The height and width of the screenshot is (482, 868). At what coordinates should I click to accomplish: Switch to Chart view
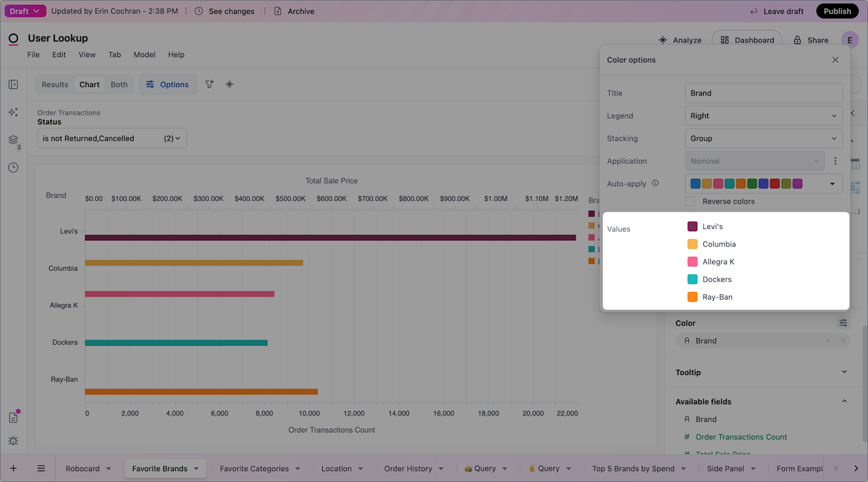coord(90,85)
